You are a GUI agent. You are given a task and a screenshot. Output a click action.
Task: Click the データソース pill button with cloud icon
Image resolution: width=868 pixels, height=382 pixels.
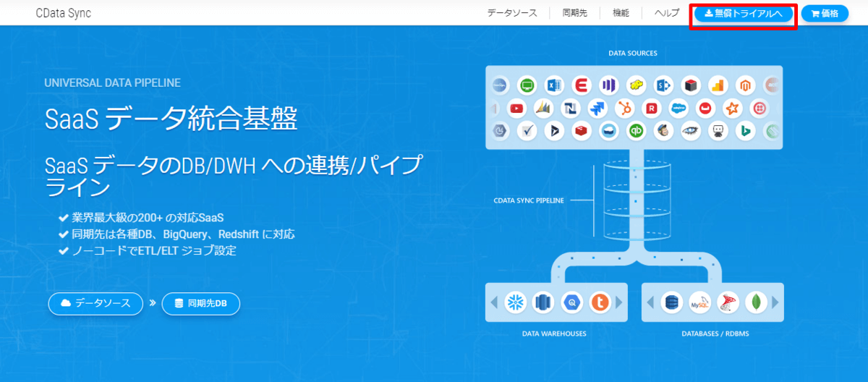pyautogui.click(x=95, y=304)
